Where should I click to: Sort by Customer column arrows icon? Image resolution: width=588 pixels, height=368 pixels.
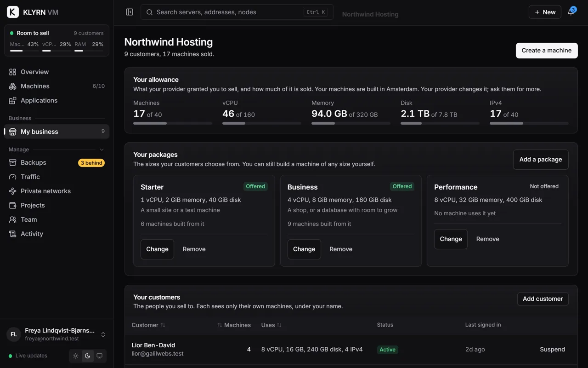coord(163,325)
